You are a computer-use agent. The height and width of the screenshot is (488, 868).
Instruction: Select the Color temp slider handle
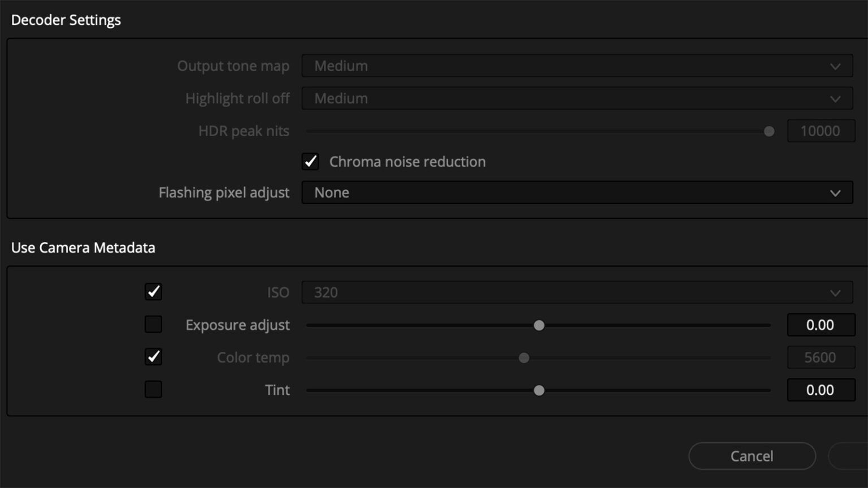(523, 358)
